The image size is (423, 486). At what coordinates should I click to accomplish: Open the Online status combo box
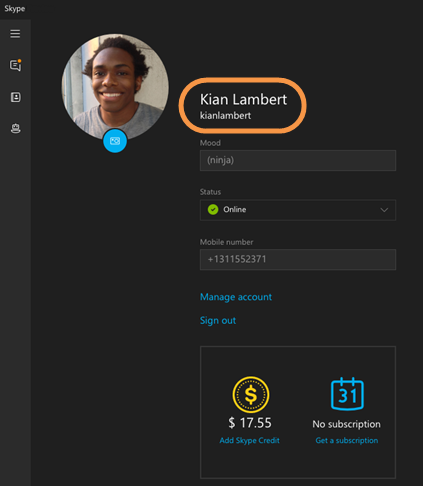[x=298, y=210]
